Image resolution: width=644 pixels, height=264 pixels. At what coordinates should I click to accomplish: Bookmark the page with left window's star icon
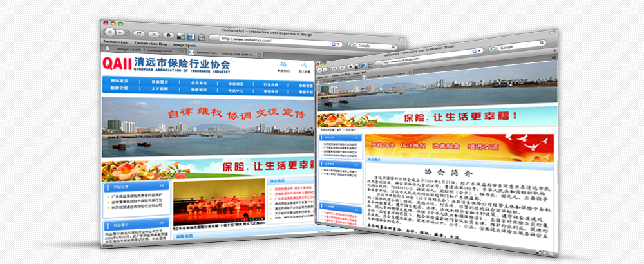point(334,44)
